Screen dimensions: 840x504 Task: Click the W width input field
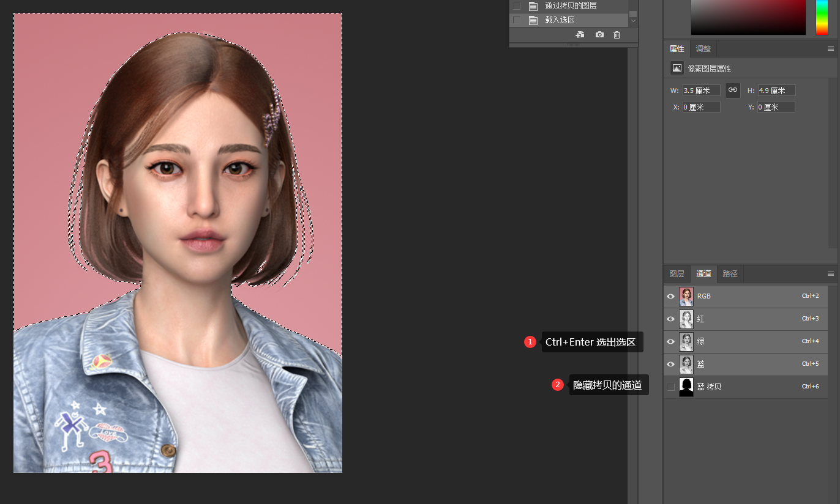701,91
